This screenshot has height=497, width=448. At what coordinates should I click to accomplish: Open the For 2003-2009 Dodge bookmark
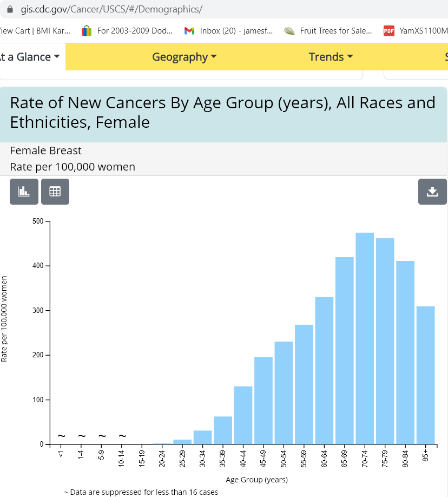(127, 31)
